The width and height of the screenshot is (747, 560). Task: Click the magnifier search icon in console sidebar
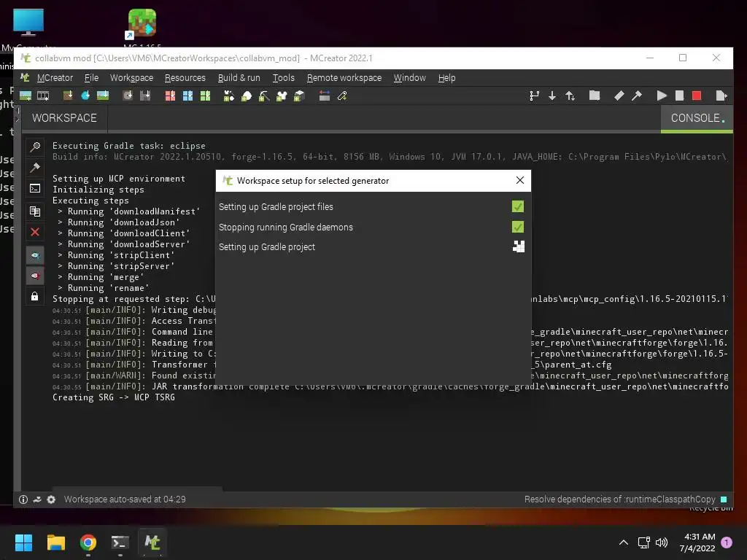[x=35, y=147]
